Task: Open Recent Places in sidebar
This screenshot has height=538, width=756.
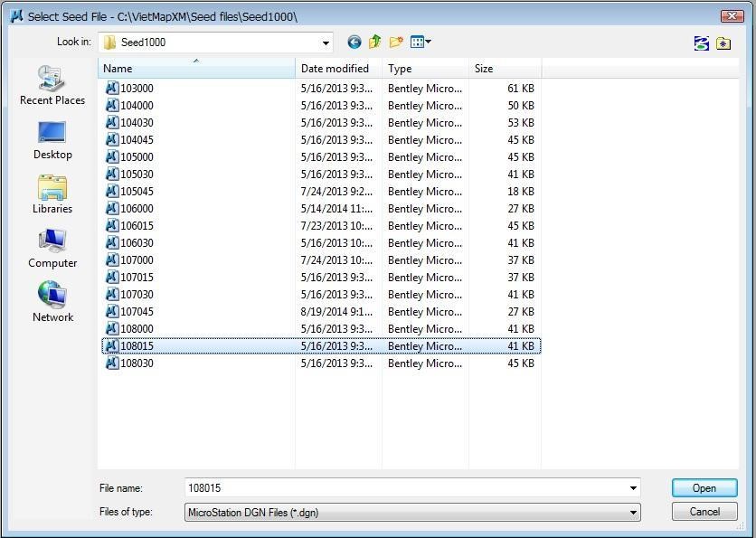Action: (52, 86)
